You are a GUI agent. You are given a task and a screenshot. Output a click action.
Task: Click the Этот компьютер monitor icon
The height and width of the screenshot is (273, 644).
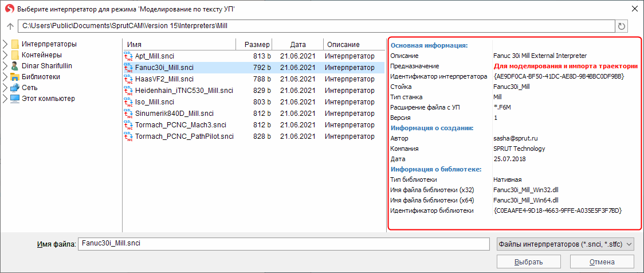(15, 98)
